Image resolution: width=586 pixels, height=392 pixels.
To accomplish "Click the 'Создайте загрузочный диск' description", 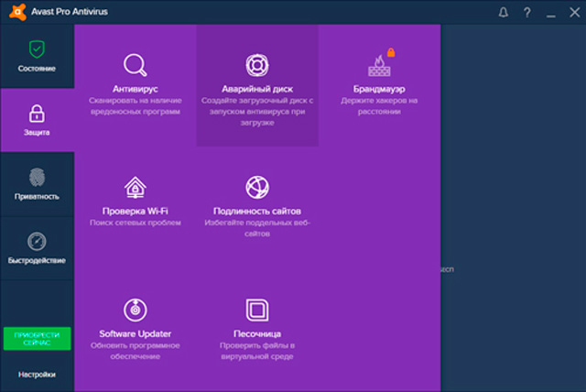I will pyautogui.click(x=257, y=112).
